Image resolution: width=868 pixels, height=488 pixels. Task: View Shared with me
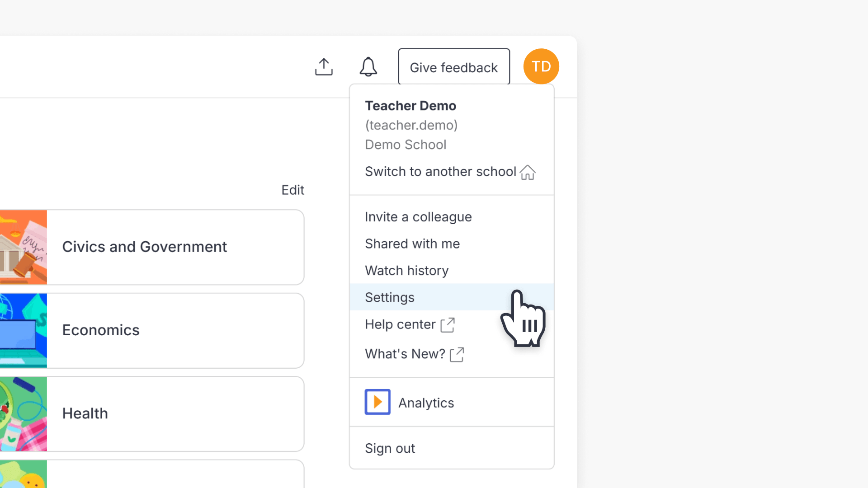(412, 244)
